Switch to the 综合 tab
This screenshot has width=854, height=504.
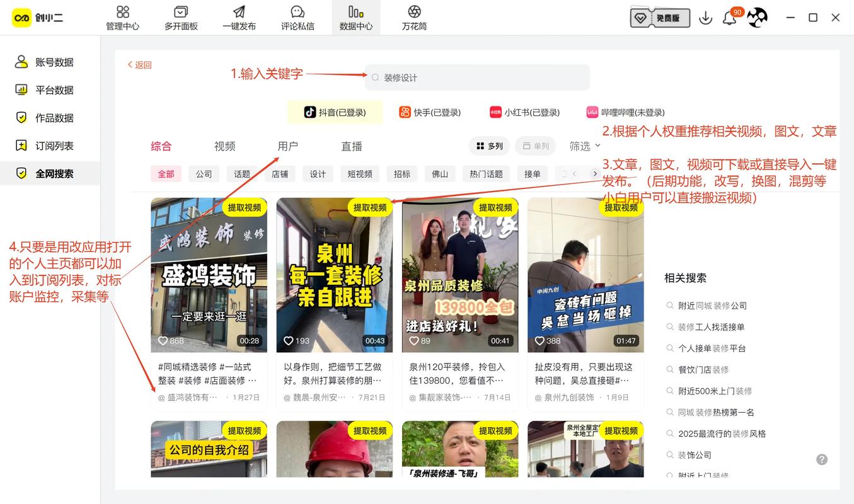tap(161, 146)
